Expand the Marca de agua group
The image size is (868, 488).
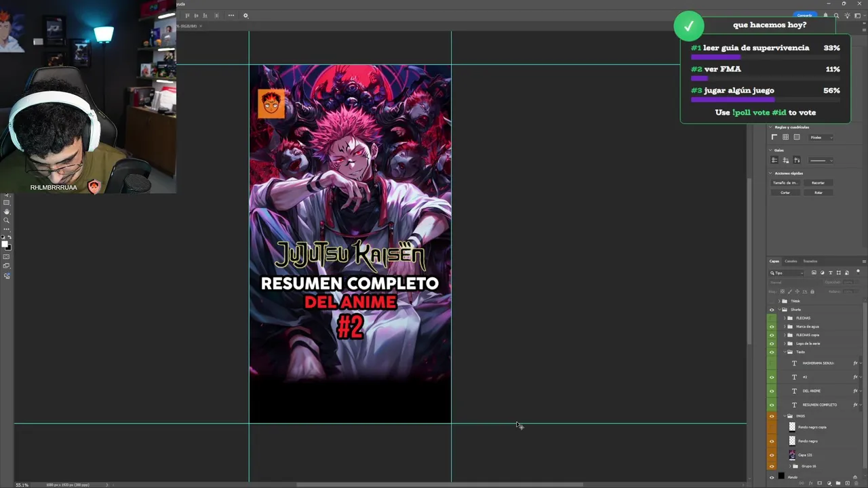coord(785,327)
